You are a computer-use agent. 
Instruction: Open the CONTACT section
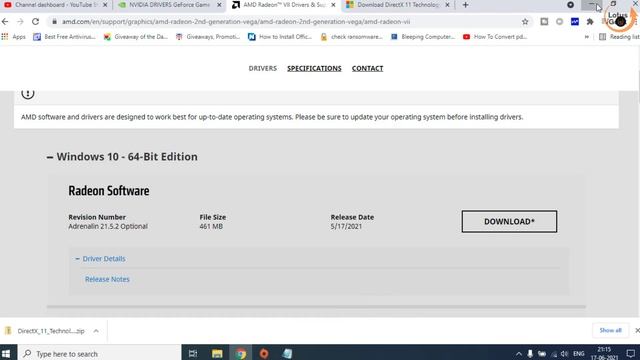[x=367, y=68]
